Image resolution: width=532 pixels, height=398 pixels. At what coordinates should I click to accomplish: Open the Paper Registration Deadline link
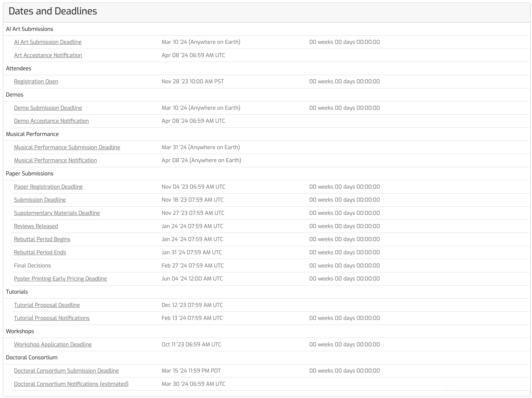[48, 187]
